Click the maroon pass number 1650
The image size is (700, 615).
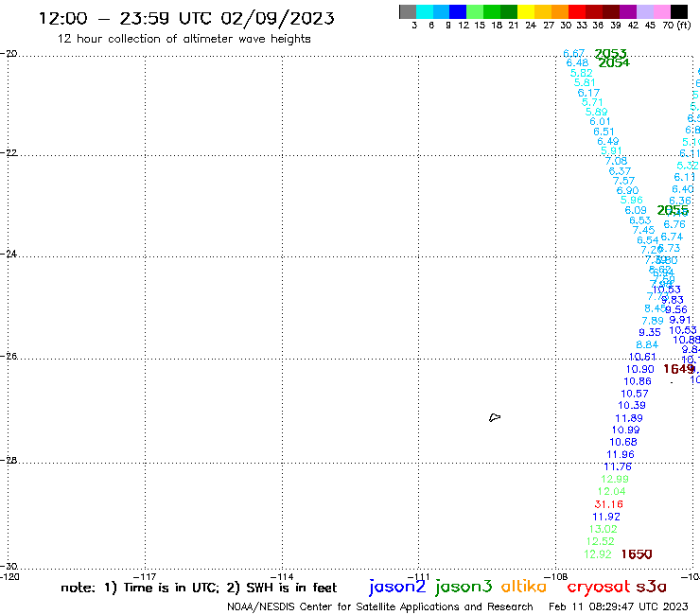(x=637, y=554)
